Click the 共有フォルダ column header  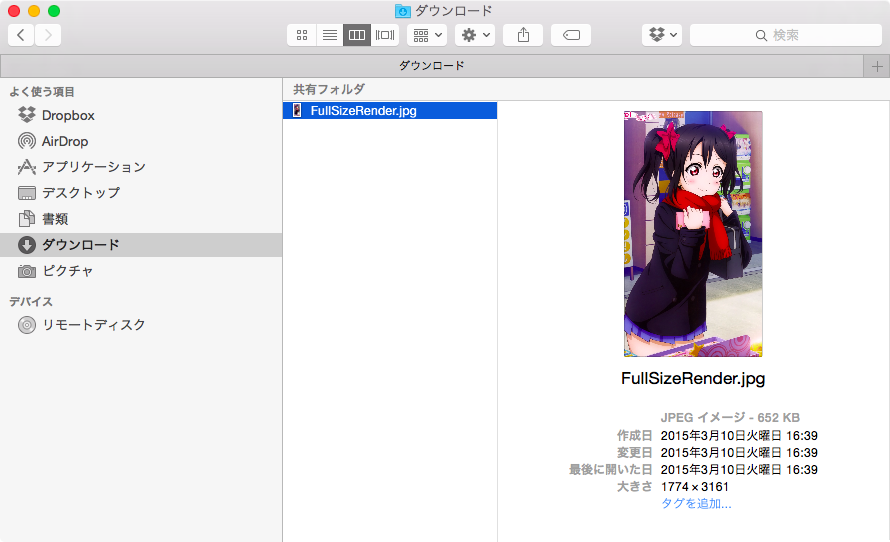[329, 89]
